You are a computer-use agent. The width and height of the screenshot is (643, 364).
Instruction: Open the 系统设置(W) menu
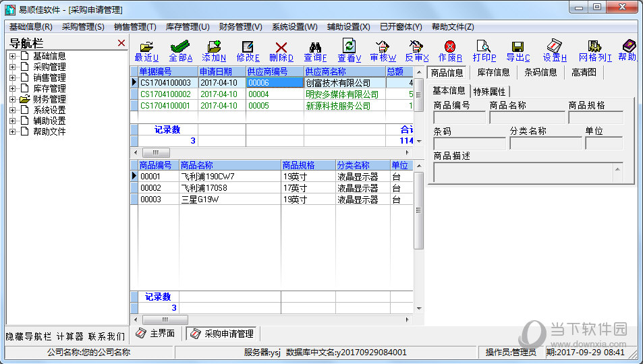[294, 27]
